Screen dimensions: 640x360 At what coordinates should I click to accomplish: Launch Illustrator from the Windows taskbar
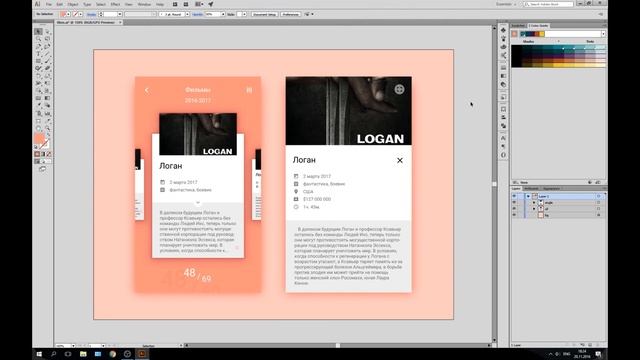point(142,354)
